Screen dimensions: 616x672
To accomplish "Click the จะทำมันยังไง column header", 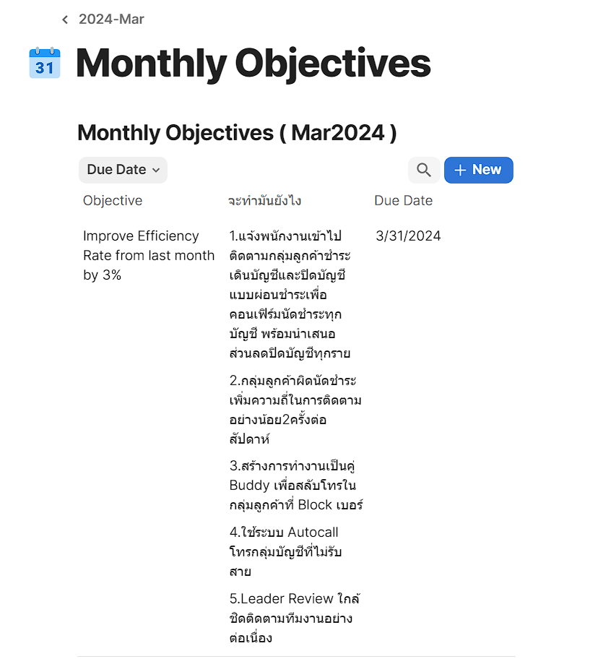I will (264, 201).
